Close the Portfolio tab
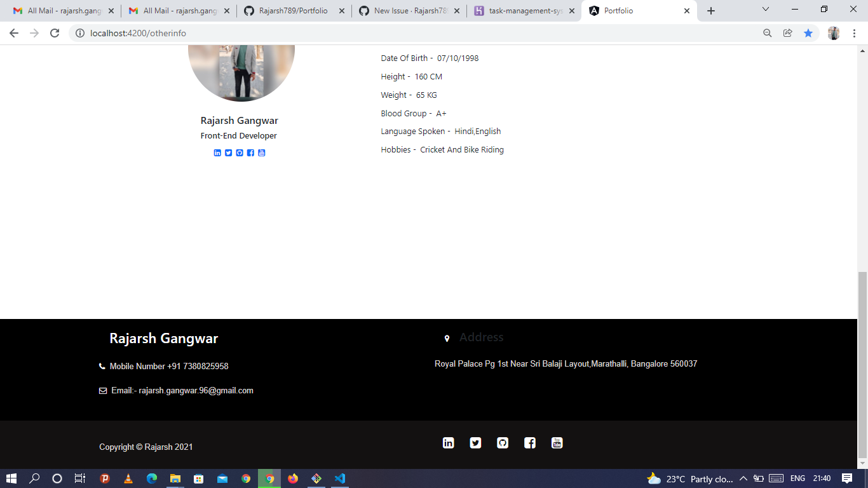The height and width of the screenshot is (488, 868). click(x=687, y=11)
